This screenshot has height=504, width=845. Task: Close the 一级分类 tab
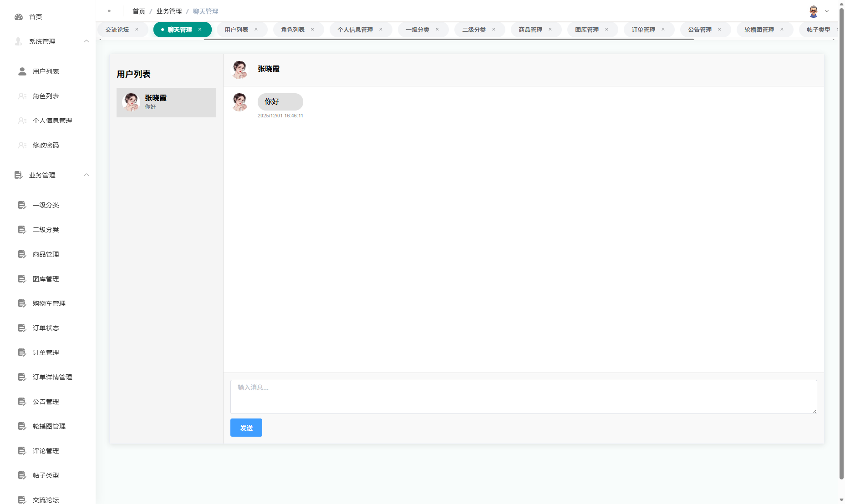[x=437, y=30]
